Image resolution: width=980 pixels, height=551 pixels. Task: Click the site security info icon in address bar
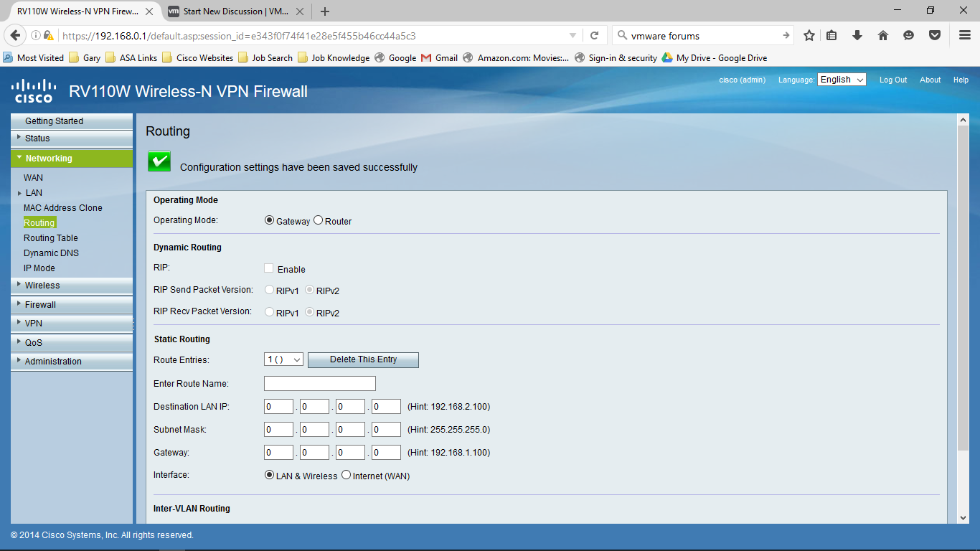49,34
